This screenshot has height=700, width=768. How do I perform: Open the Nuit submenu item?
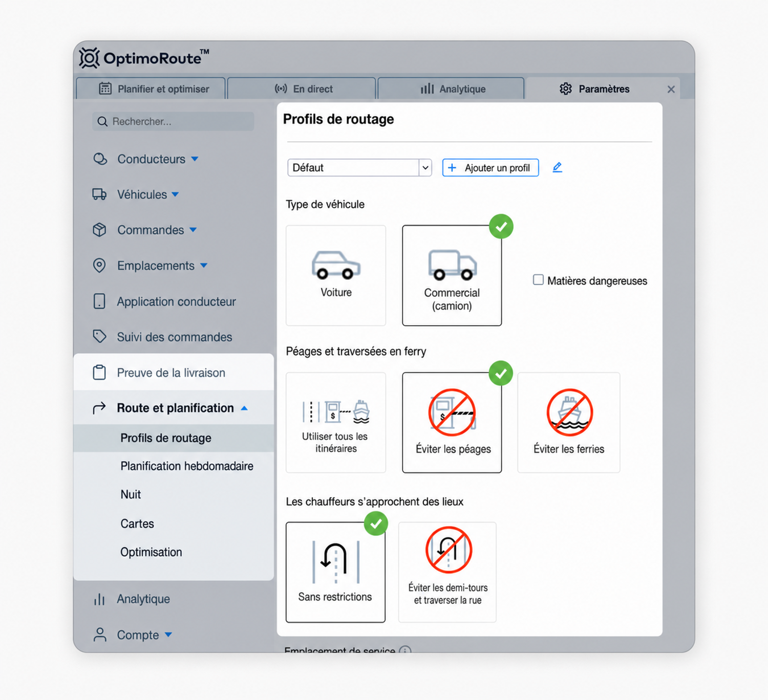click(131, 494)
